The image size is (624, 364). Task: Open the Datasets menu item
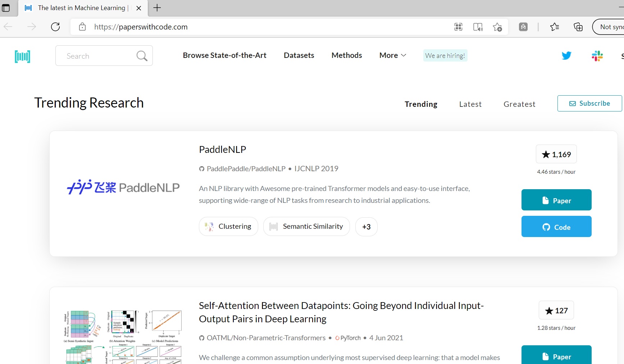[x=299, y=55]
